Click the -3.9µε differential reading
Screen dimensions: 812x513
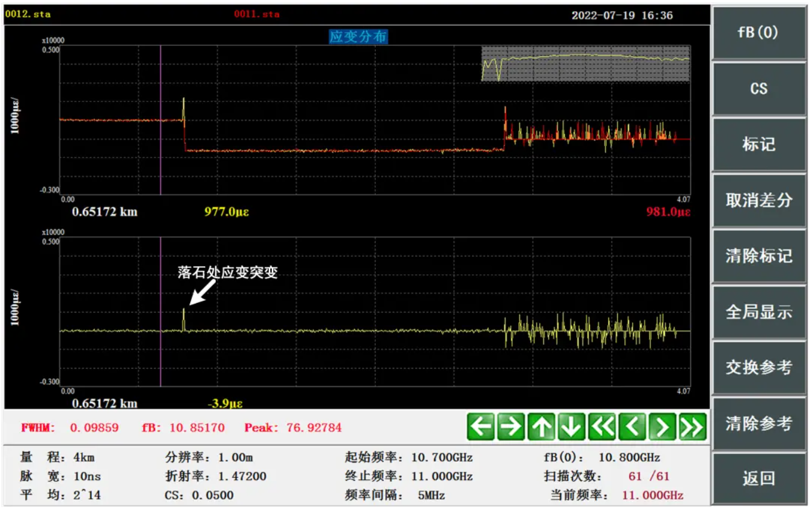225,403
